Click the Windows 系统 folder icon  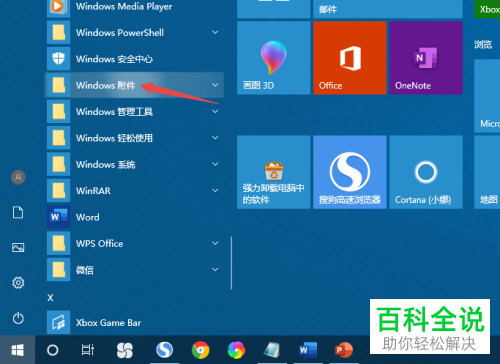(x=58, y=164)
